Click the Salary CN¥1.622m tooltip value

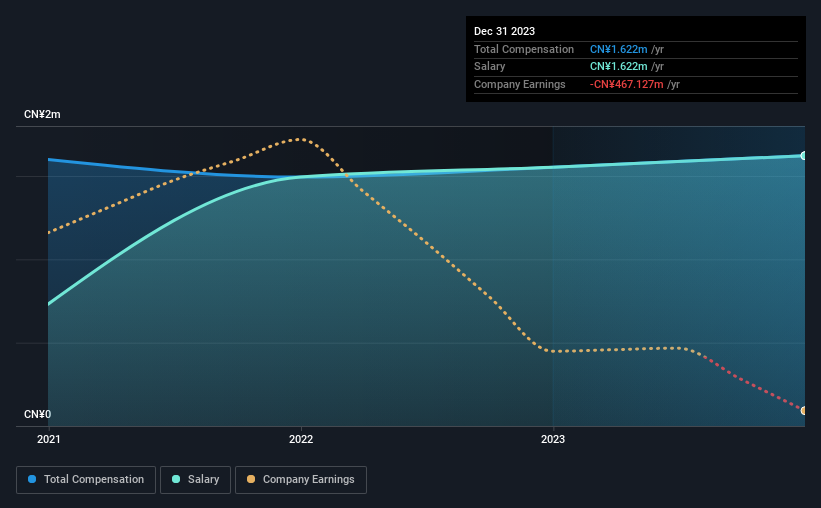tap(618, 67)
